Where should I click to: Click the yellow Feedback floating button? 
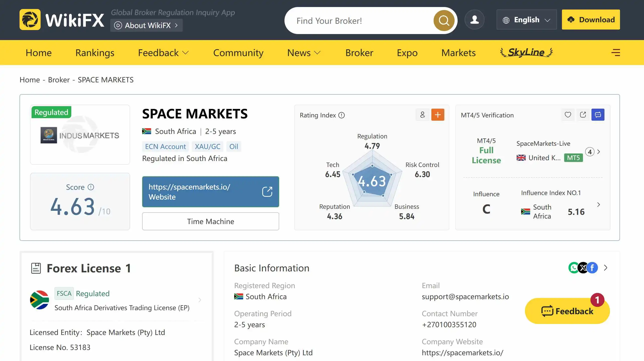(x=567, y=311)
